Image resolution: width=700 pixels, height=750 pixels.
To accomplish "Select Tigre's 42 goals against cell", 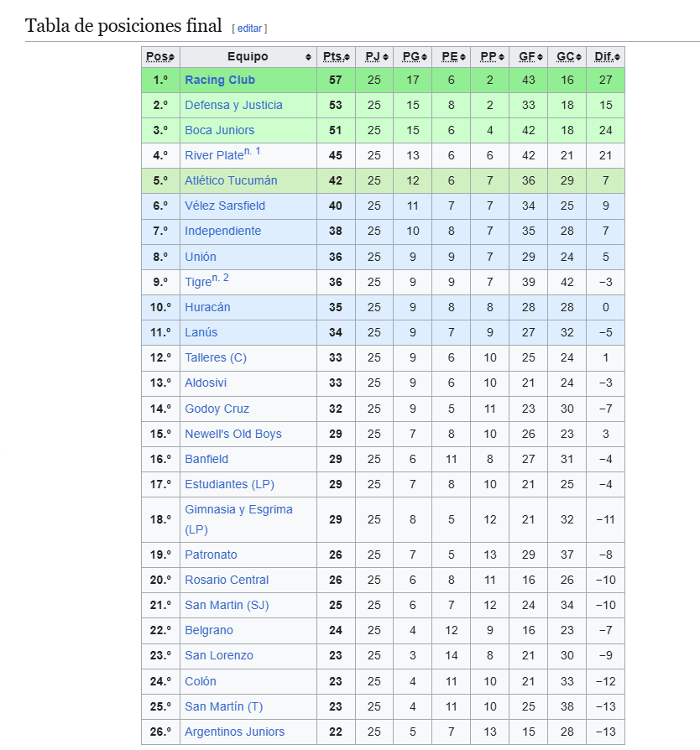I will click(x=567, y=282).
